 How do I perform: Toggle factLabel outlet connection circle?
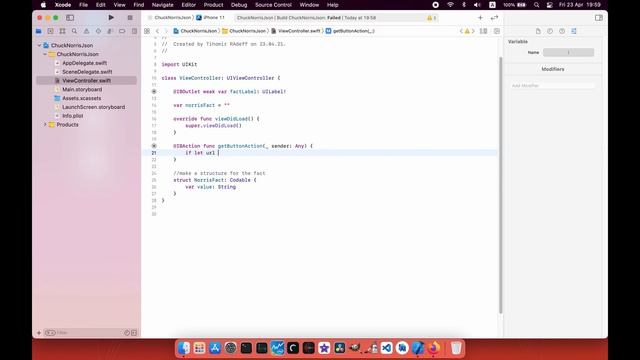point(154,91)
